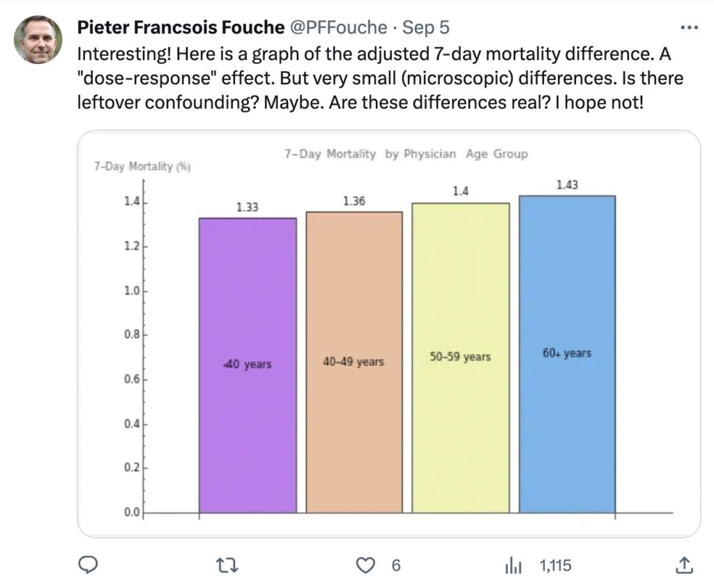Click the reply speech bubble icon
714x588 pixels.
pyautogui.click(x=88, y=565)
